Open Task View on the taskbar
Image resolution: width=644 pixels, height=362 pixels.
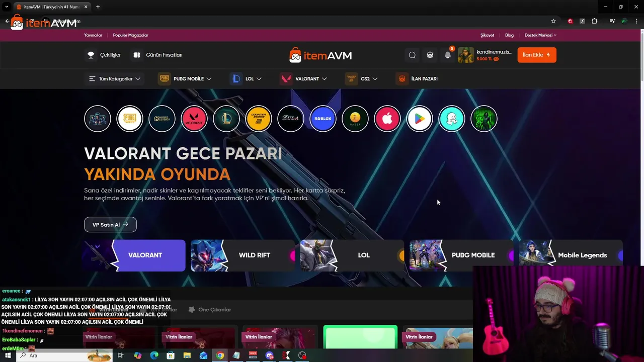(121, 355)
